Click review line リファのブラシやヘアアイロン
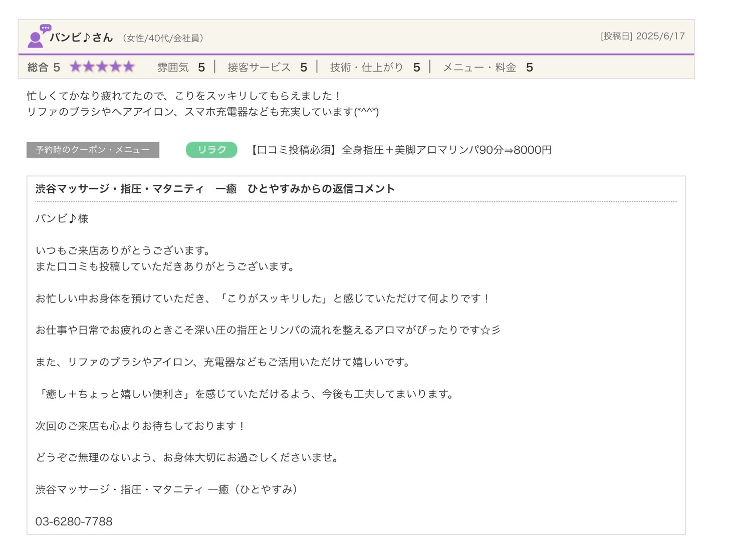The image size is (734, 560). (x=203, y=112)
